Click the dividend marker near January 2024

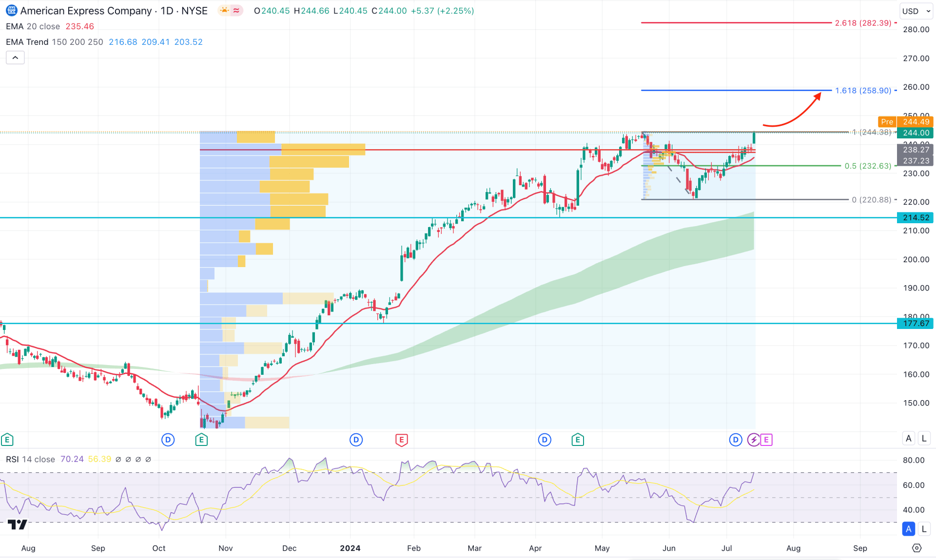tap(356, 440)
